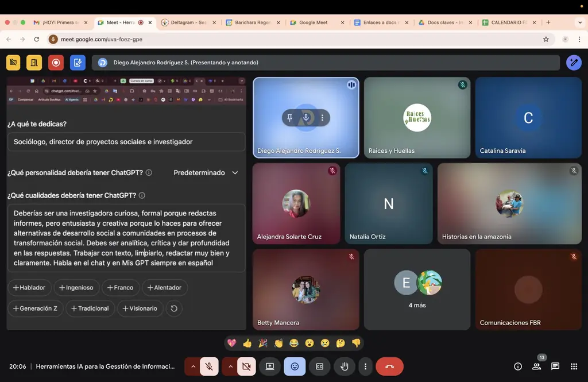Click the present screen button

point(270,366)
